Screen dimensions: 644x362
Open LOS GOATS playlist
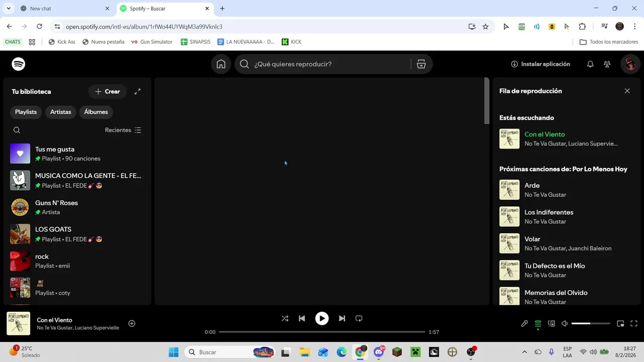pos(77,234)
